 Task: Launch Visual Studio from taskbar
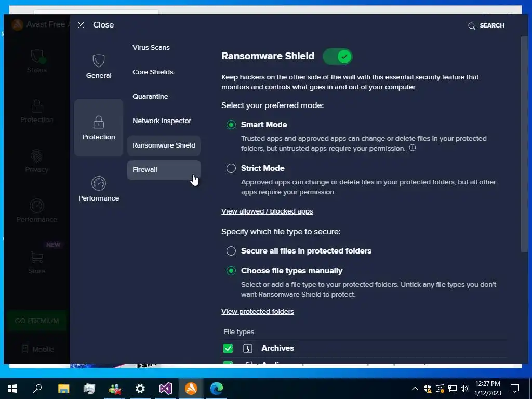pyautogui.click(x=166, y=389)
